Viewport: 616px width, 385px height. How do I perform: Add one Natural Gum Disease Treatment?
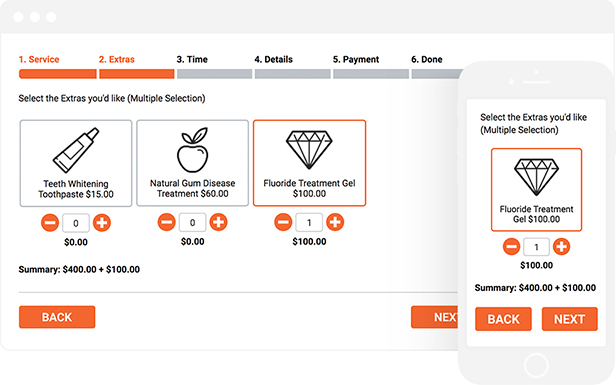pos(218,222)
